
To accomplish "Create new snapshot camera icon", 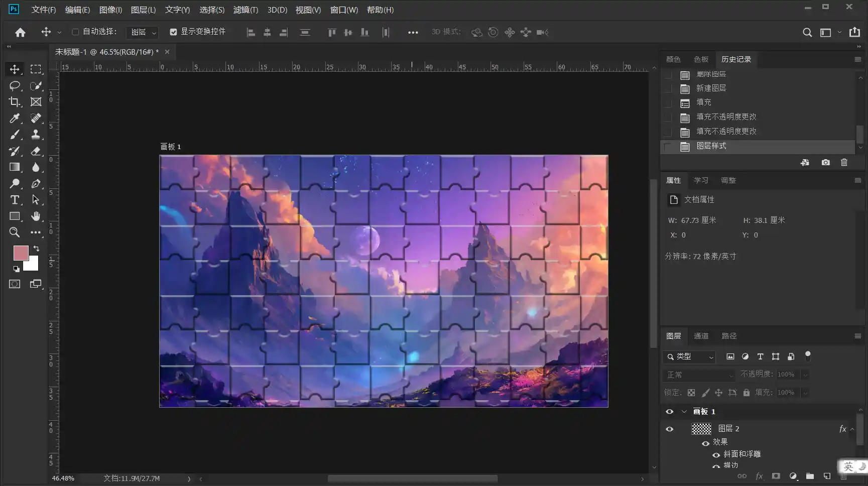I will click(825, 163).
